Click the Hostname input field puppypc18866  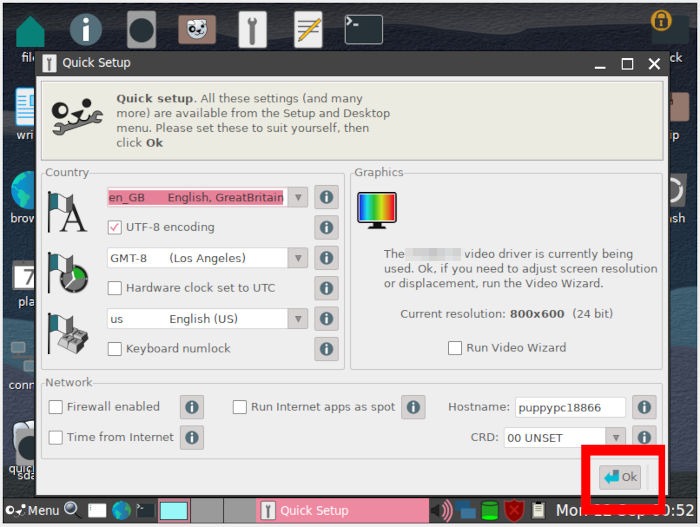coord(570,407)
